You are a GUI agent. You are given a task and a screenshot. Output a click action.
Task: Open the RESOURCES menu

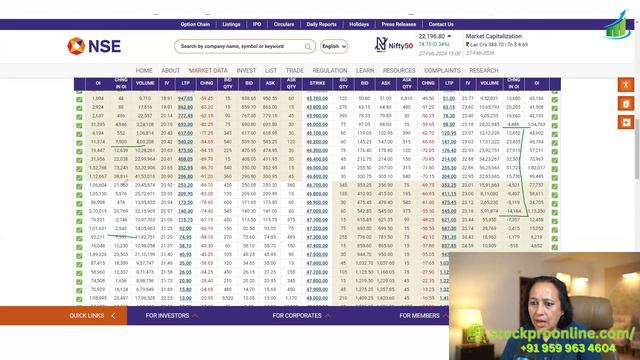pos(399,71)
